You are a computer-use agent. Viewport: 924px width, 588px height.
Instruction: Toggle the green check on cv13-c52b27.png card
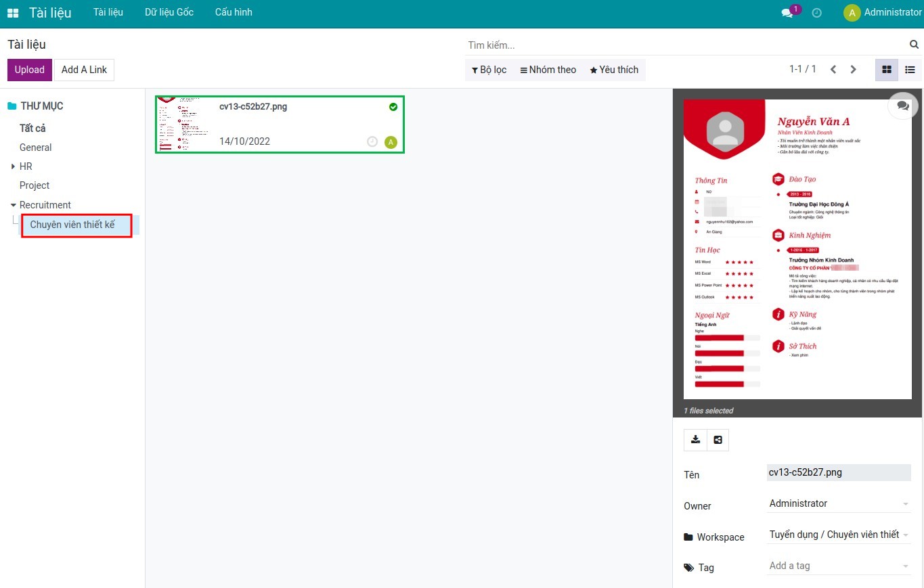393,107
